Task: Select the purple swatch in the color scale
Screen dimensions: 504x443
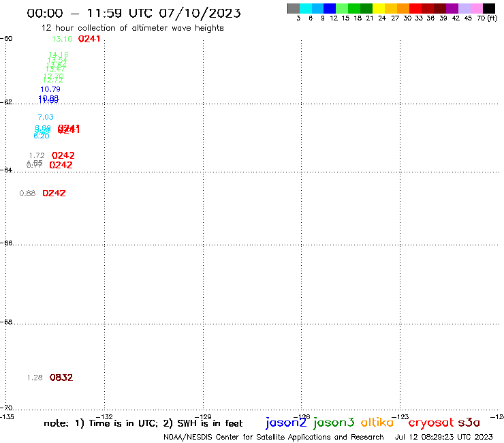Action: (452, 8)
